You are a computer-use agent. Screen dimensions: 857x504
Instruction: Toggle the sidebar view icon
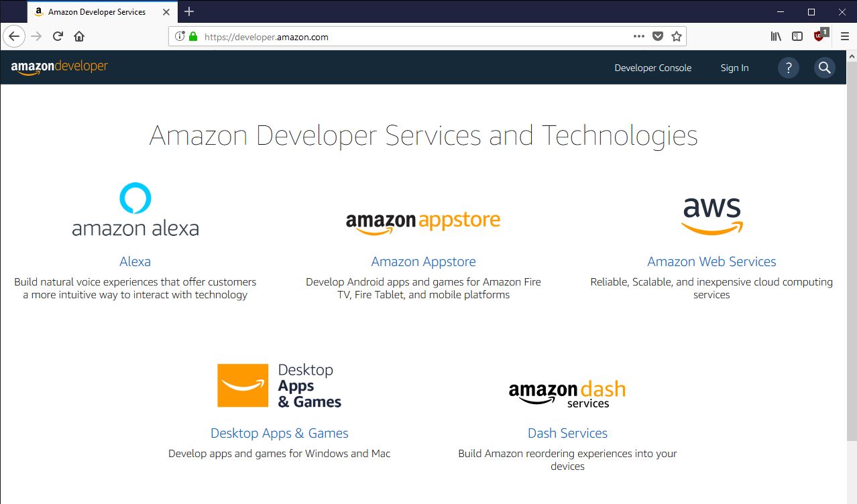[x=797, y=37]
